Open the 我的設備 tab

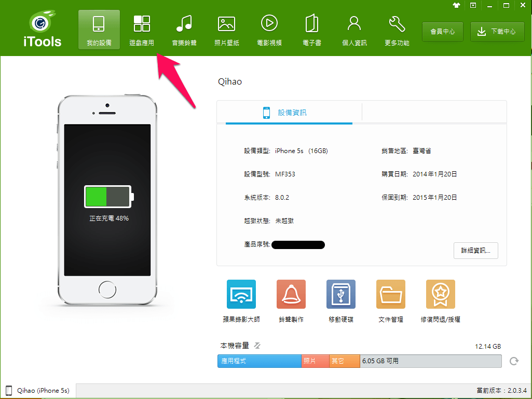[x=99, y=30]
